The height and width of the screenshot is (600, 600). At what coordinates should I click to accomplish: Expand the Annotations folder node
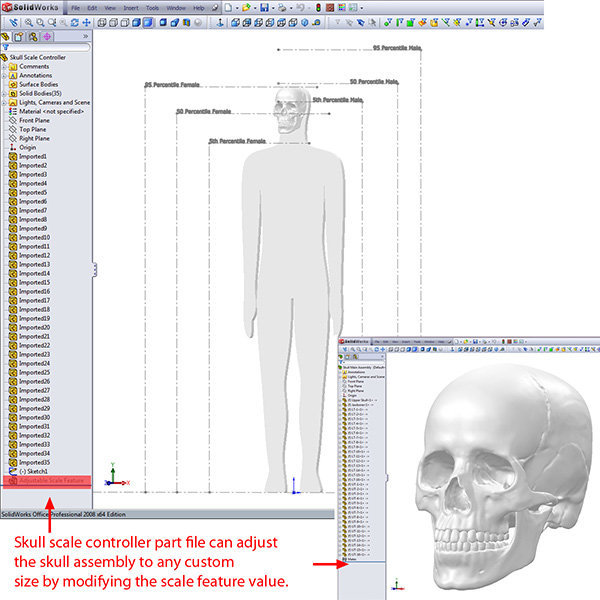[x=13, y=75]
